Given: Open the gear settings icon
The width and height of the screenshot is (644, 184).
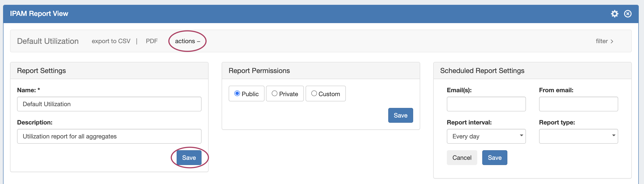Looking at the screenshot, I should 614,14.
